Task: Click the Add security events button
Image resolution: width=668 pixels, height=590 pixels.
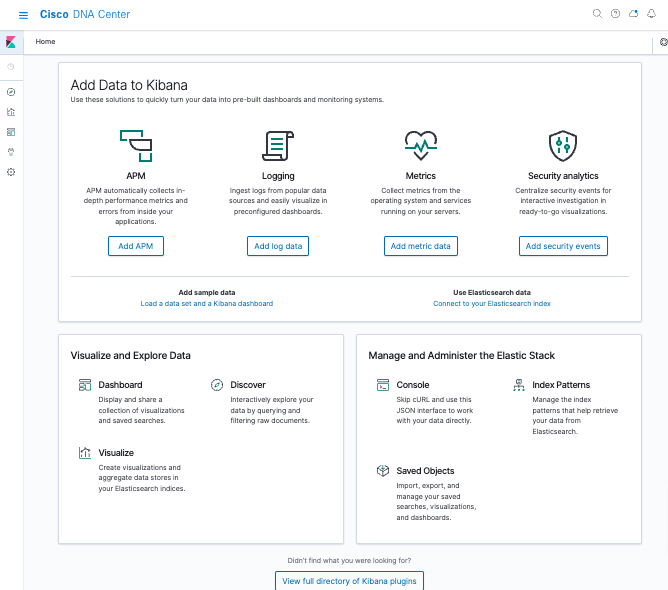Action: [563, 246]
